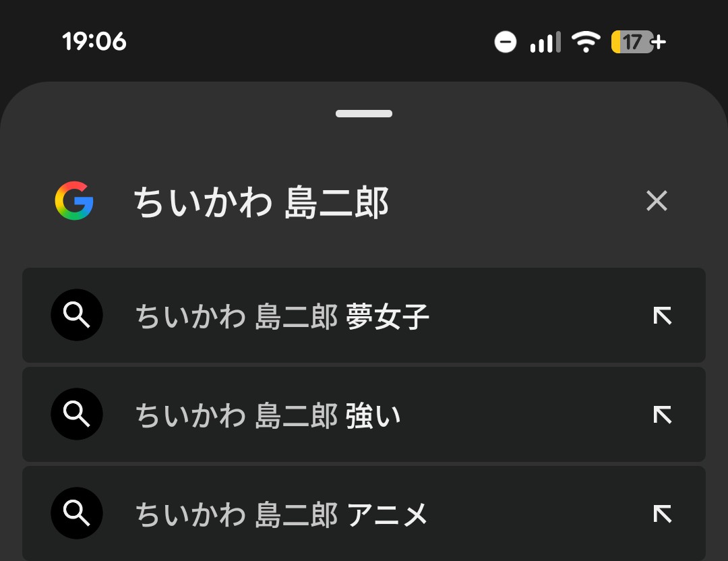
Task: Tap magnifier icon beside 強い suggestion
Action: point(77,414)
